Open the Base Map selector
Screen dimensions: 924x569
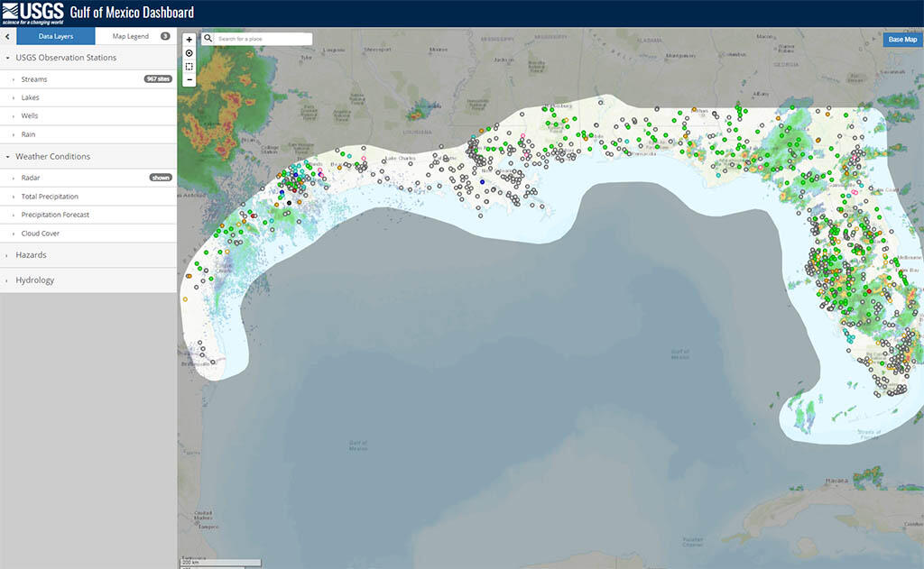902,39
